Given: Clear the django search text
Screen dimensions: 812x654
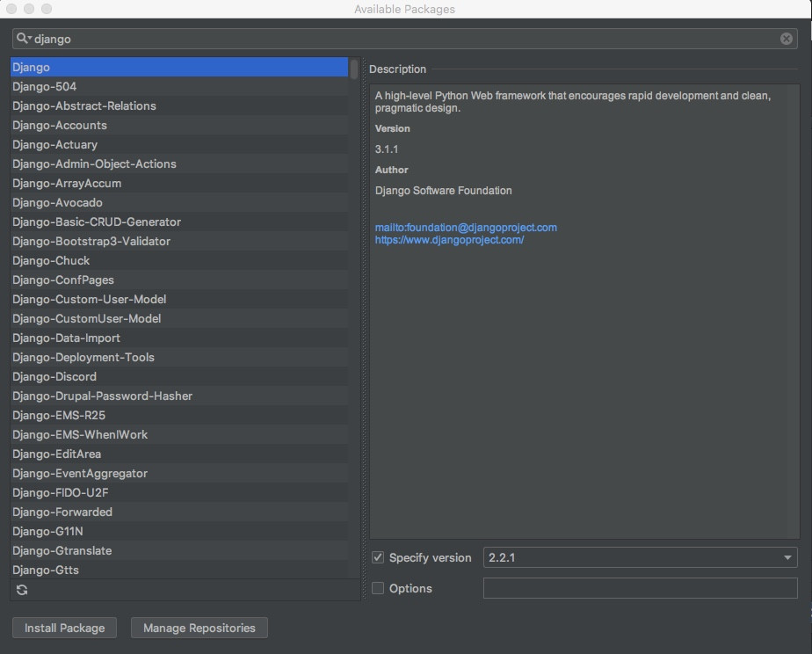Looking at the screenshot, I should coord(787,39).
